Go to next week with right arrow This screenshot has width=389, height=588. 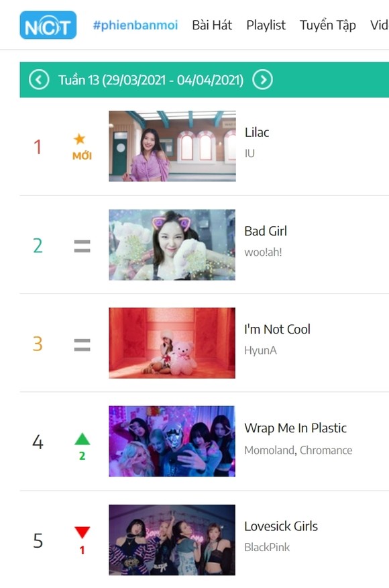click(x=262, y=79)
